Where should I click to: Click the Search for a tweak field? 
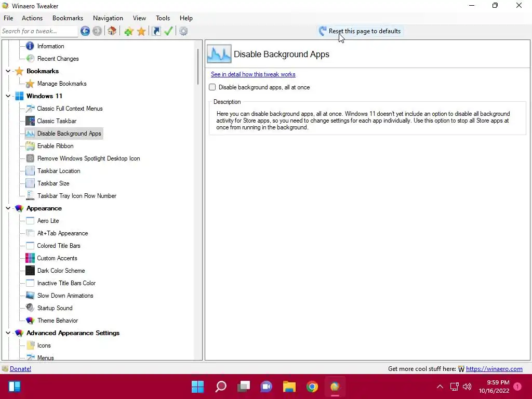(39, 31)
